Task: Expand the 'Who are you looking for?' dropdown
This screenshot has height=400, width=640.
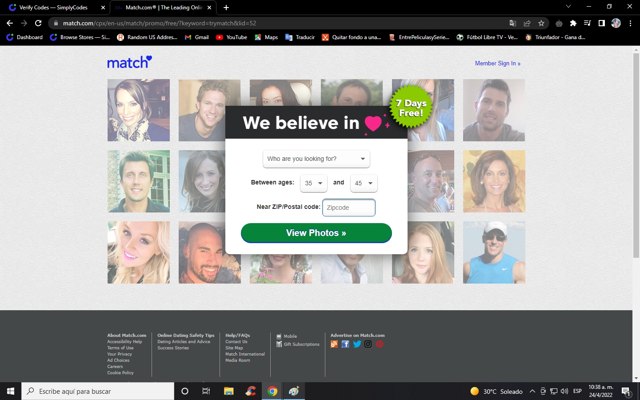Action: 316,159
